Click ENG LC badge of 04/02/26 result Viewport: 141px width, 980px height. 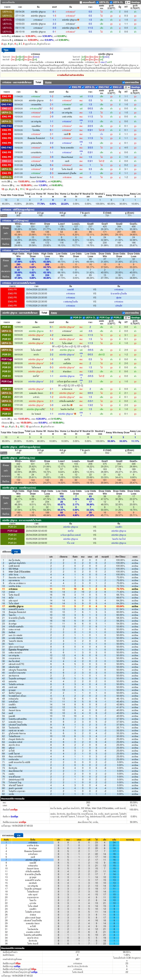7,161
